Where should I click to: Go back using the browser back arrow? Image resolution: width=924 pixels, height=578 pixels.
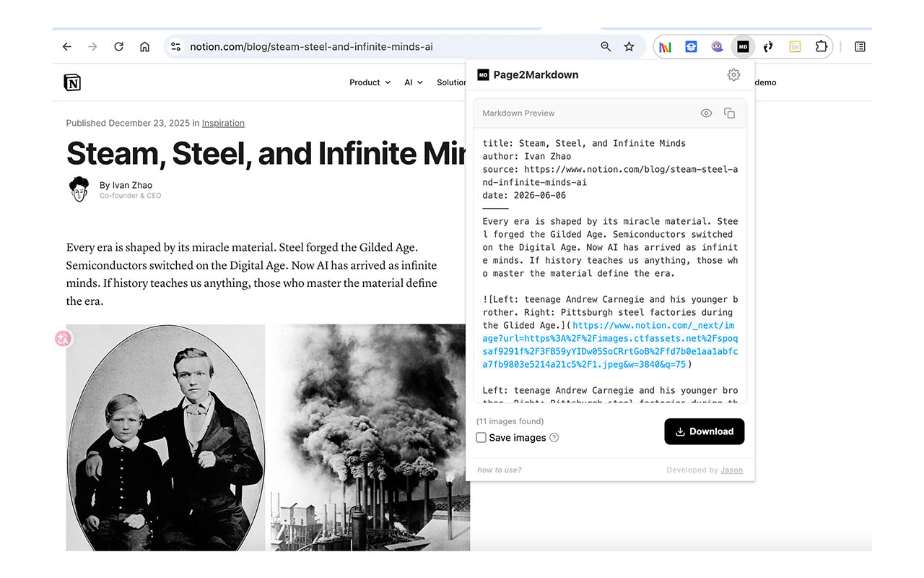click(x=67, y=46)
